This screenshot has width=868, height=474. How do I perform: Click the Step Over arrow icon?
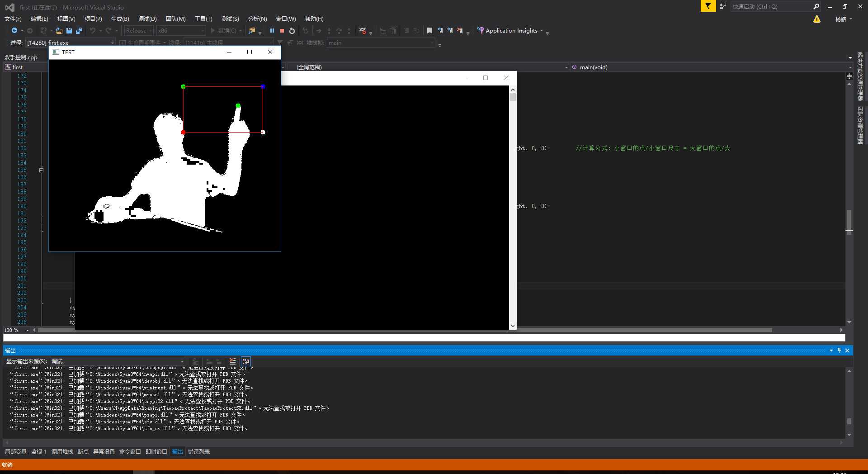point(339,31)
